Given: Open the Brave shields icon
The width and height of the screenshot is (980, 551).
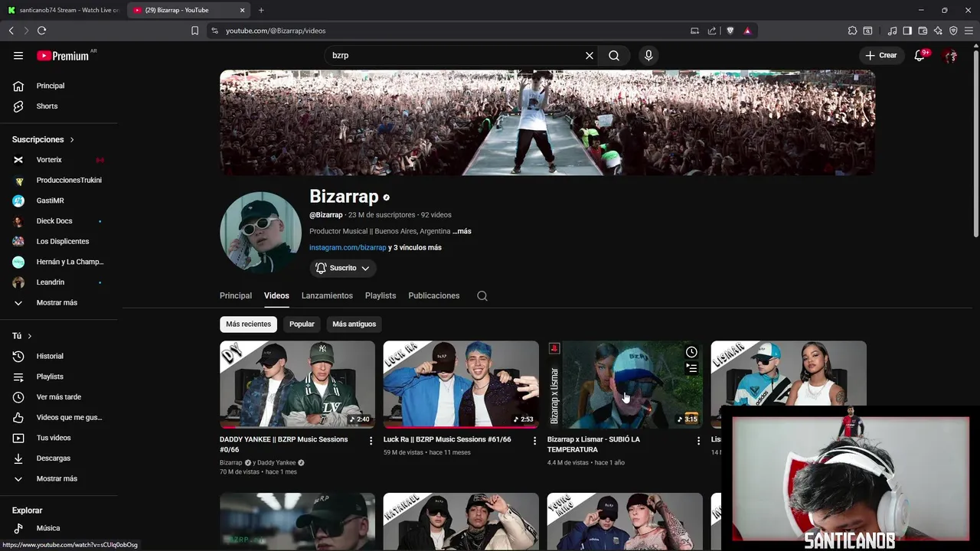Looking at the screenshot, I should (x=730, y=31).
